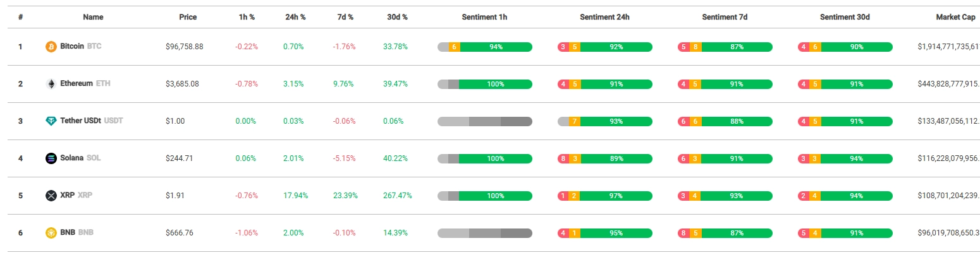Open the Solana name link
This screenshot has height=255, width=980.
point(72,158)
